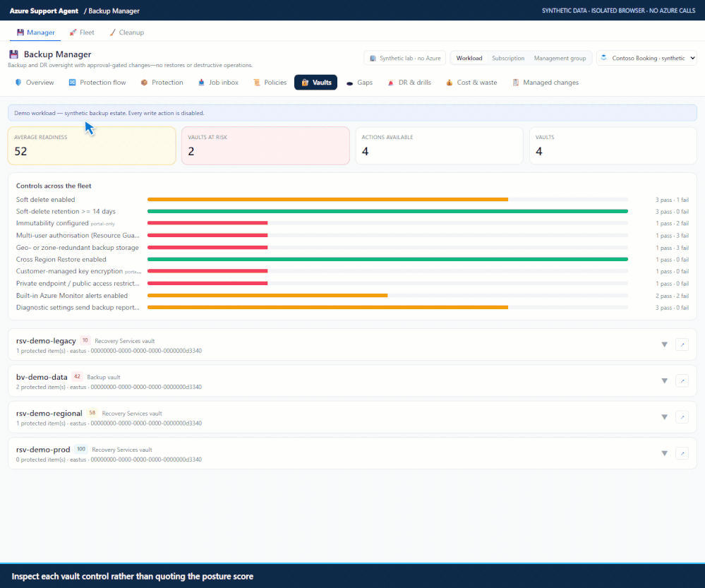This screenshot has width=705, height=588.
Task: Click the DR & drills siren icon
Action: point(391,83)
